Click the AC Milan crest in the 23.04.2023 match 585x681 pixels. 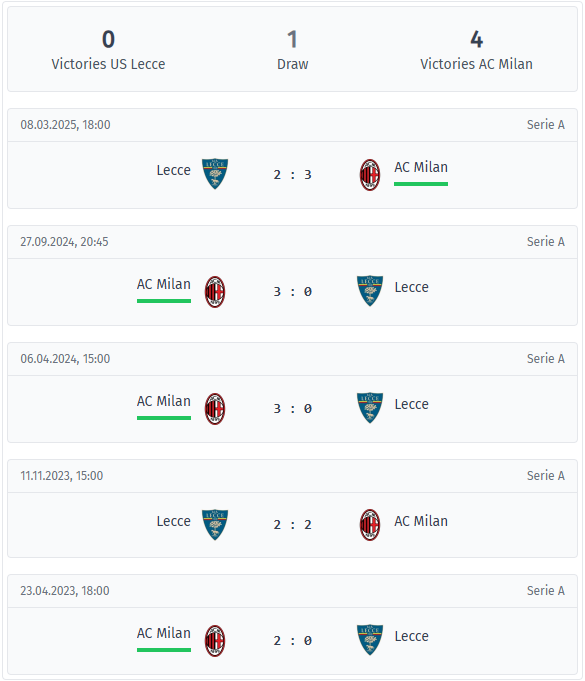point(215,641)
